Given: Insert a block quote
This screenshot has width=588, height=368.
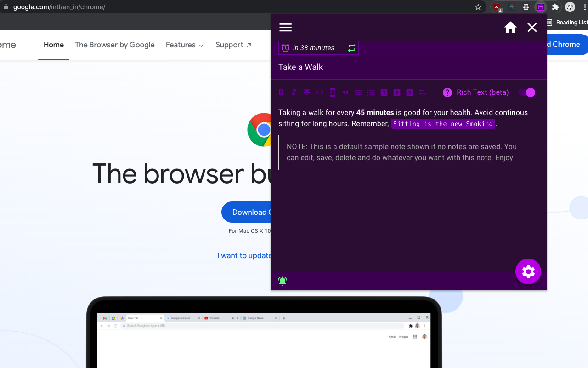Looking at the screenshot, I should click(345, 92).
